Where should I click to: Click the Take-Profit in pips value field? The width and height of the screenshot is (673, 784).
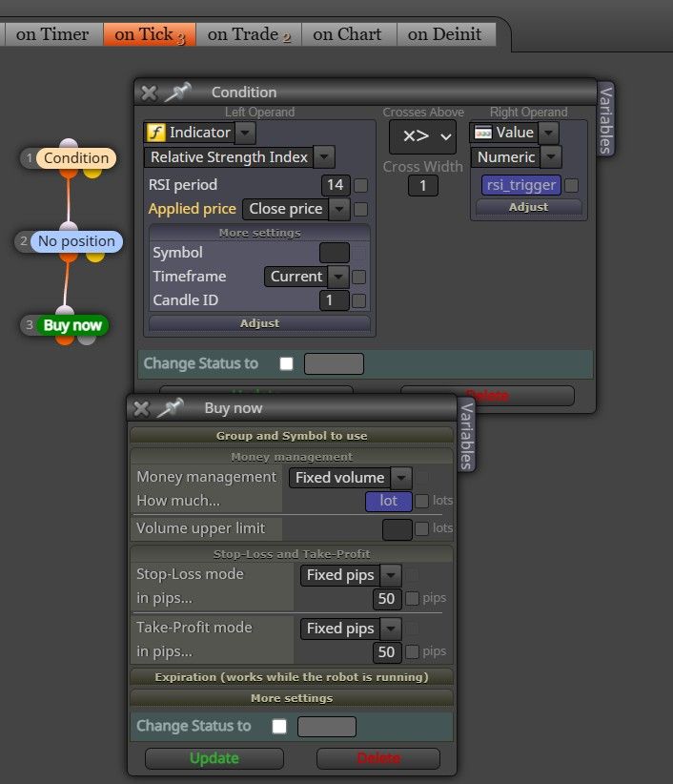point(387,652)
